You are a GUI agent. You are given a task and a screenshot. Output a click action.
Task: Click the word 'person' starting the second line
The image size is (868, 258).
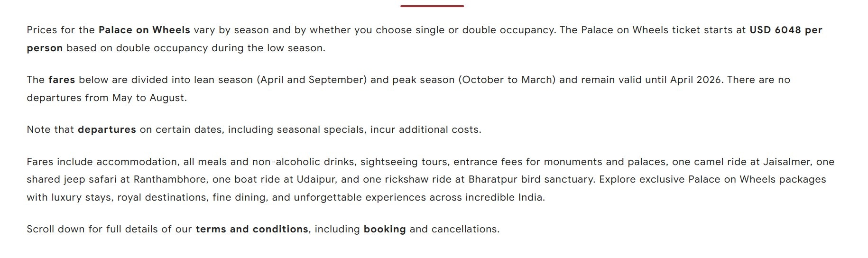tap(45, 48)
